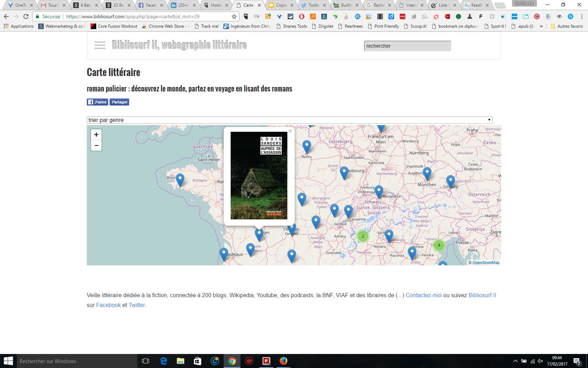
Task: Click the blue R extension icon
Action: 324,16
